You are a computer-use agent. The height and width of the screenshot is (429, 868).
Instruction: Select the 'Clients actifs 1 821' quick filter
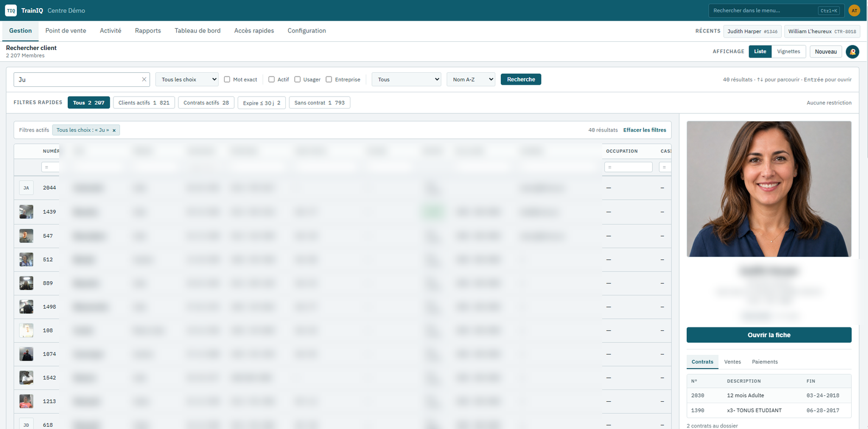[144, 103]
